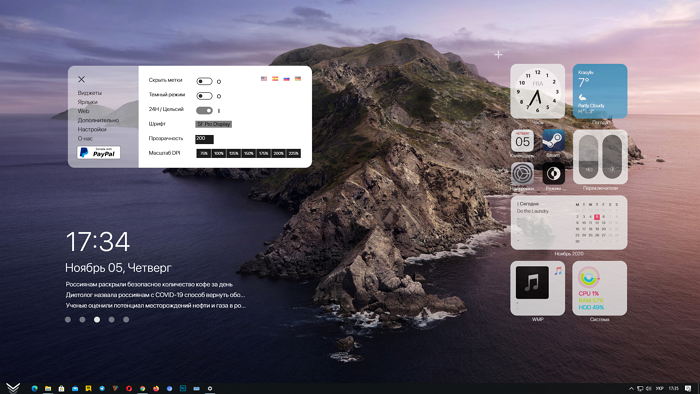Image resolution: width=700 pixels, height=394 pixels.
Task: Select the fifth news page dot
Action: click(126, 319)
